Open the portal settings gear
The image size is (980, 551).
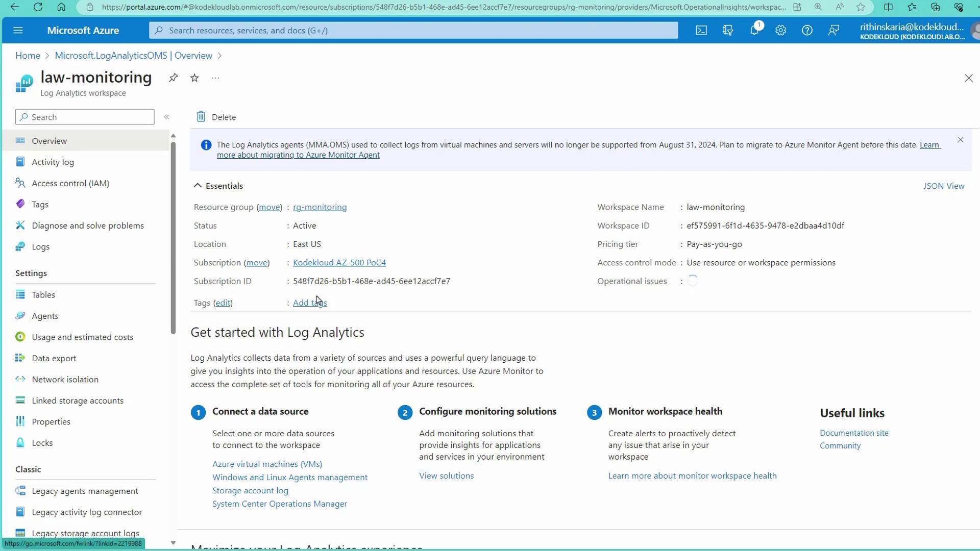coord(780,31)
